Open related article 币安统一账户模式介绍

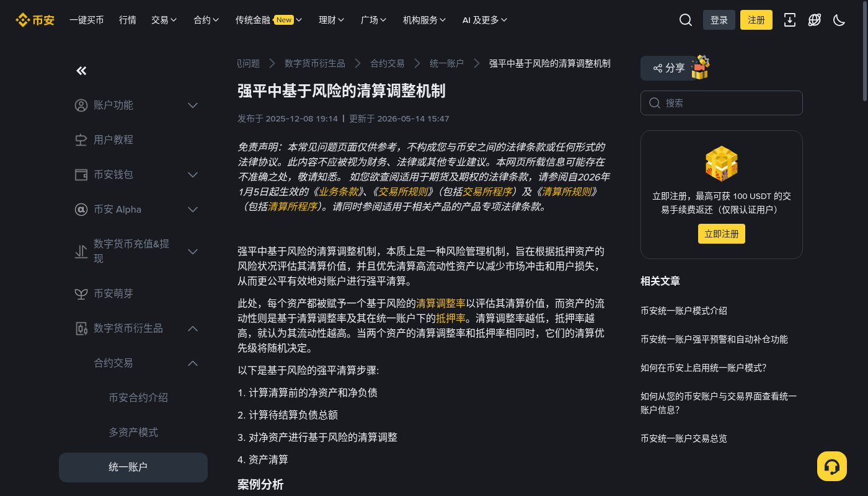click(684, 311)
